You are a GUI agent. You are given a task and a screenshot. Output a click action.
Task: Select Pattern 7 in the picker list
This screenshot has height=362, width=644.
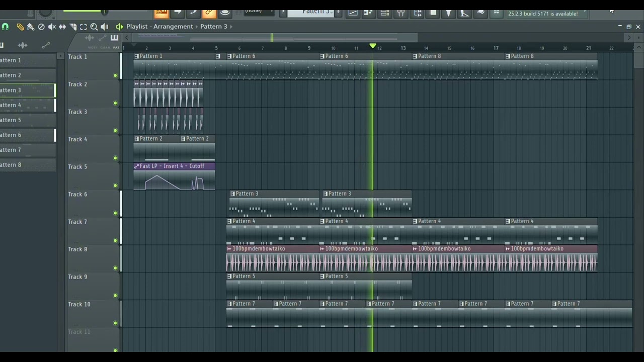pos(28,150)
